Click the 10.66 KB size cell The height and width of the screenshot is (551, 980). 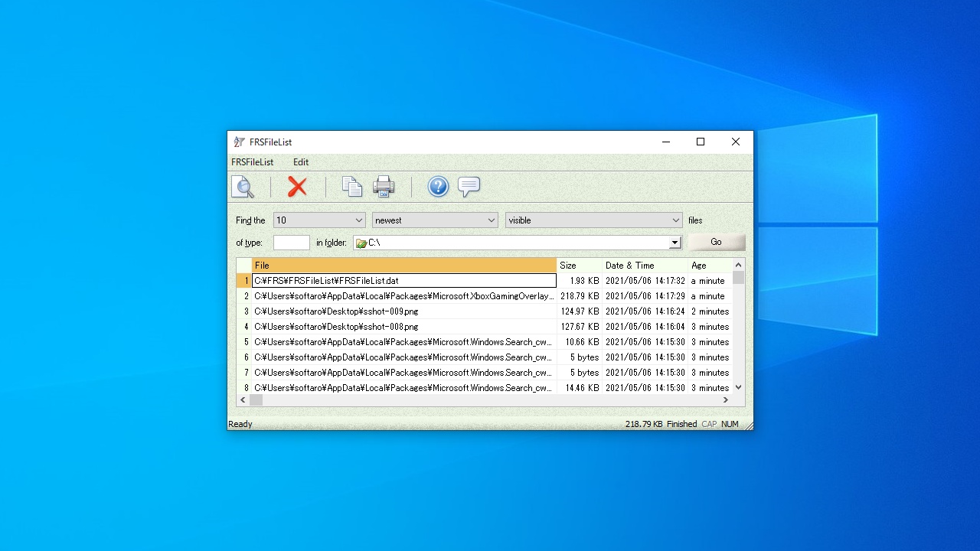tap(580, 342)
